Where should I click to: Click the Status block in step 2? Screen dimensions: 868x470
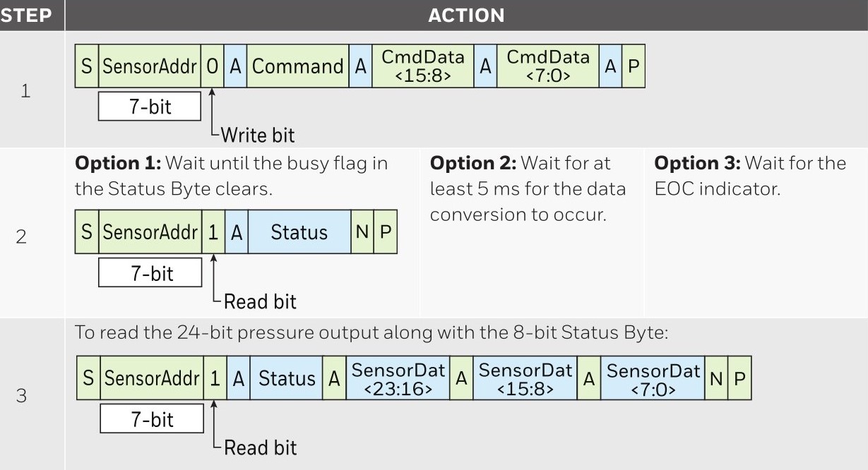pos(299,232)
